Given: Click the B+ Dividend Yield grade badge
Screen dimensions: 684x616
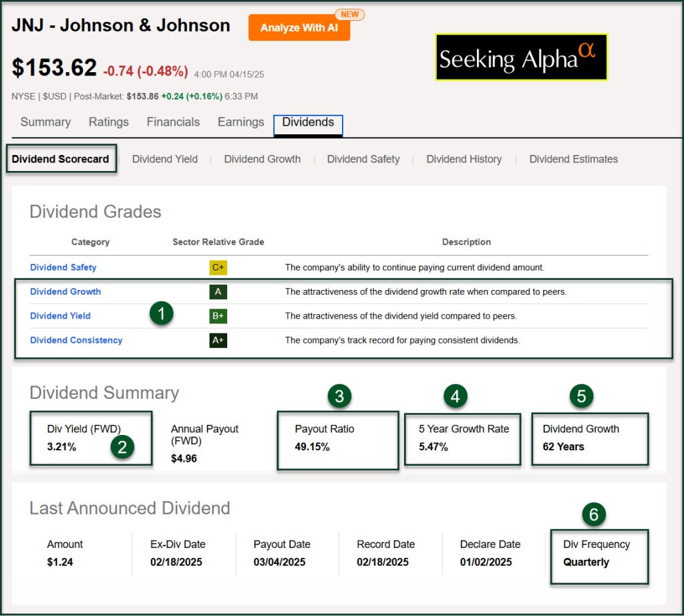Looking at the screenshot, I should (218, 316).
